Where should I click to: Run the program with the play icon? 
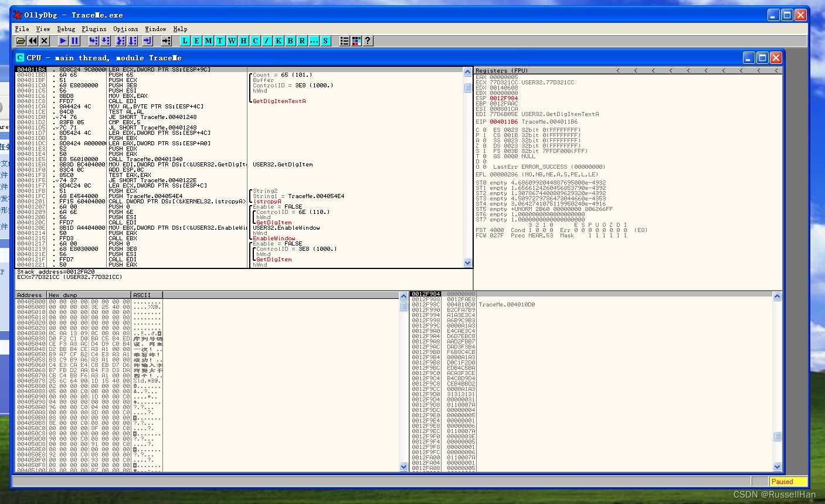pos(63,40)
